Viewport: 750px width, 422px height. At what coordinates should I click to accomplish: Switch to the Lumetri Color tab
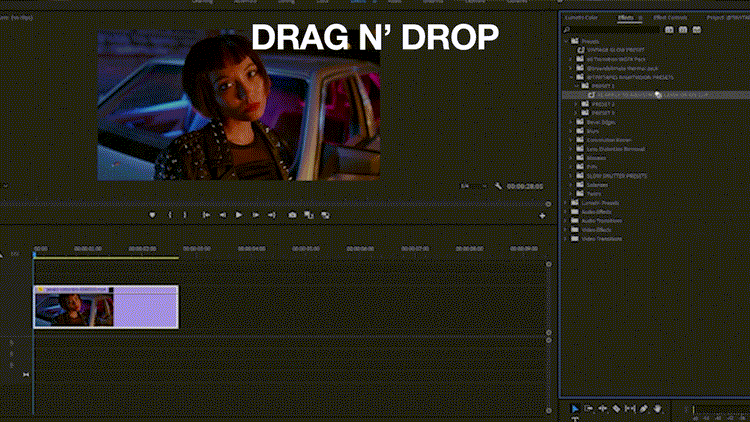[581, 18]
